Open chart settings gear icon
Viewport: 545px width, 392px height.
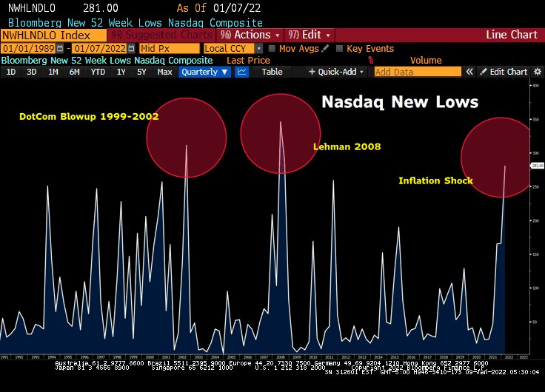pos(538,72)
